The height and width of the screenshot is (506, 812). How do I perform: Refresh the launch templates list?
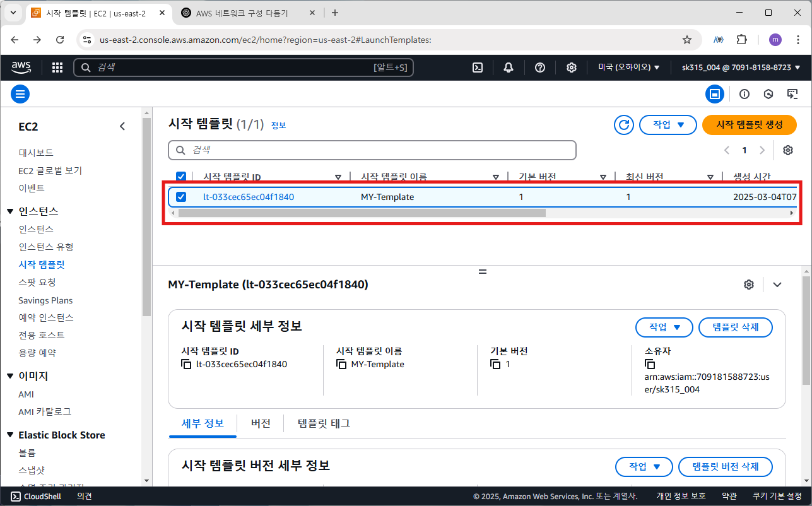click(x=624, y=125)
